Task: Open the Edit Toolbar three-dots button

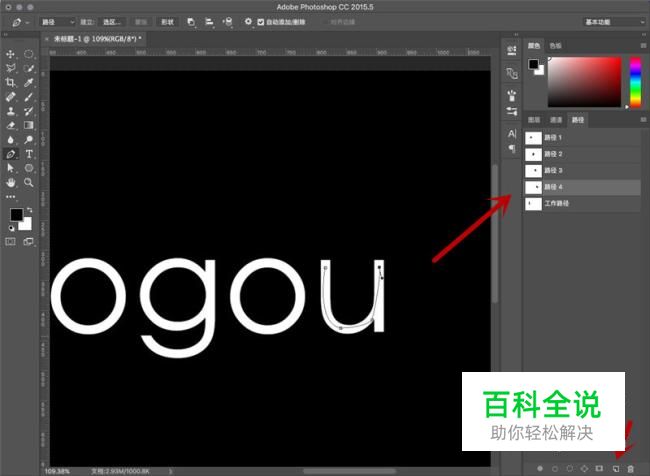Action: coord(10,197)
